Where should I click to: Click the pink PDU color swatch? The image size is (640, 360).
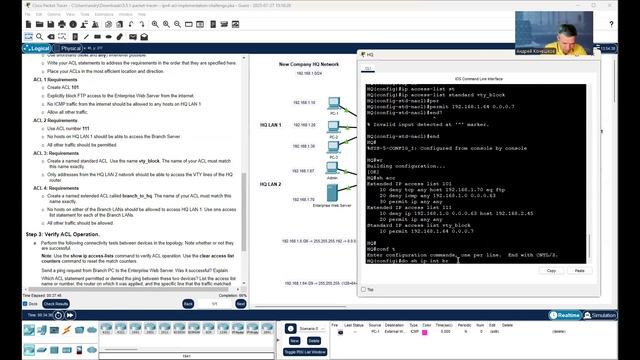click(424, 332)
